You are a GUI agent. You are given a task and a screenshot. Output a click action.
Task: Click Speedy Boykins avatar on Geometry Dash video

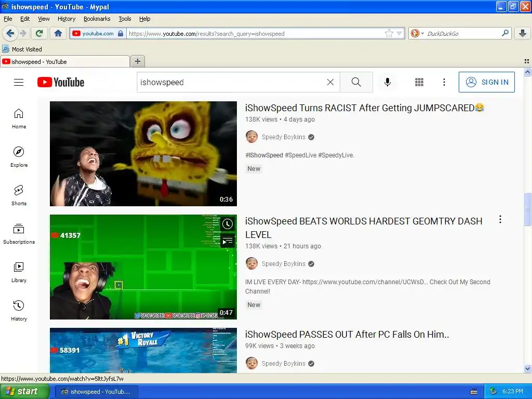point(252,263)
